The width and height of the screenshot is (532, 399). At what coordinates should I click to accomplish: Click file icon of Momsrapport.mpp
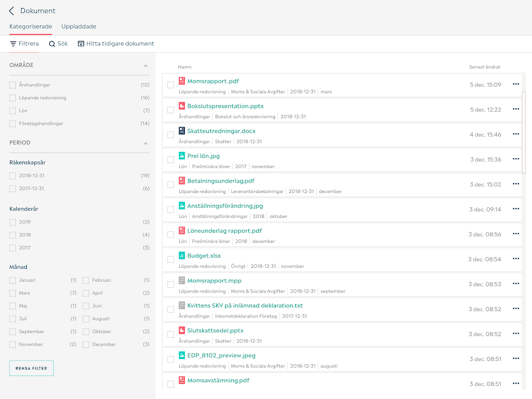pos(182,280)
